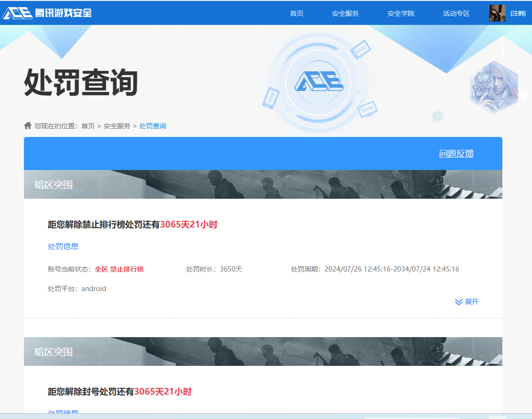Click the double-chevron icon next to 展开
This screenshot has height=419, width=532.
[x=458, y=302]
